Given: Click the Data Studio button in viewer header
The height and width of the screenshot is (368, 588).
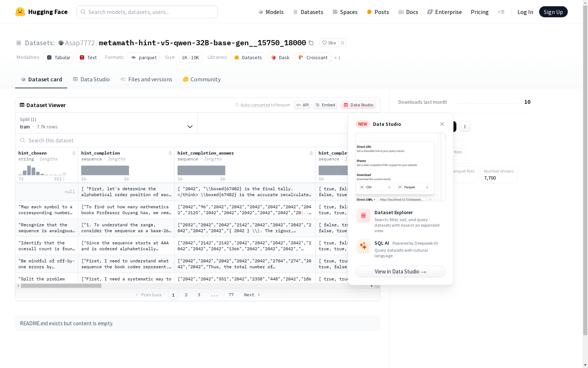Looking at the screenshot, I should [x=358, y=105].
